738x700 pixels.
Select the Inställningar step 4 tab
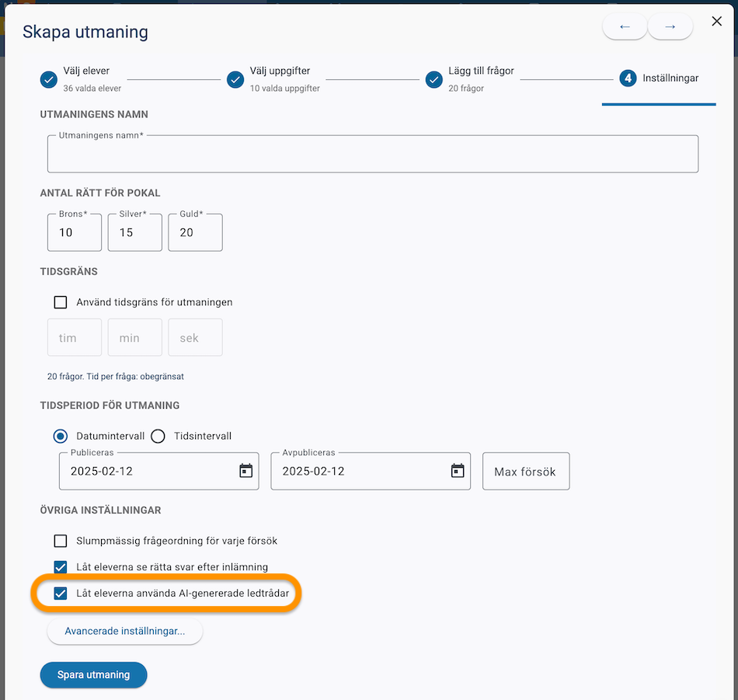point(659,78)
